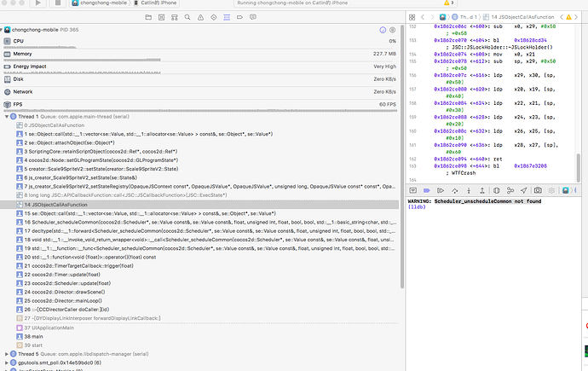Go forward in editor history
Image resolution: width=588 pixels, height=371 pixels.
[x=432, y=17]
